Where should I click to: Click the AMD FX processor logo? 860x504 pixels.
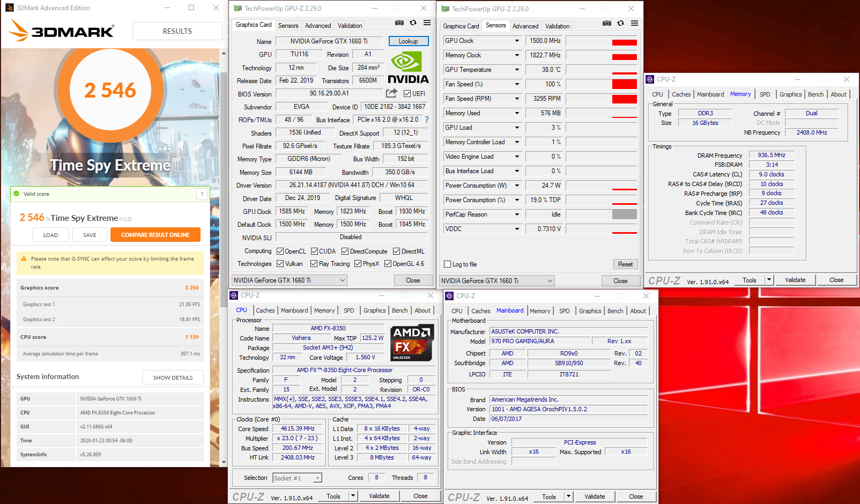click(412, 342)
